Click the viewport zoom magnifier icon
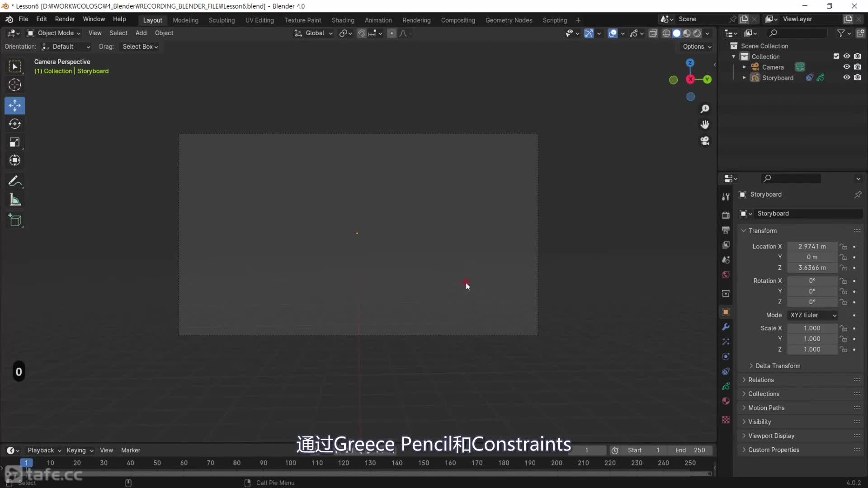868x488 pixels. pyautogui.click(x=704, y=109)
